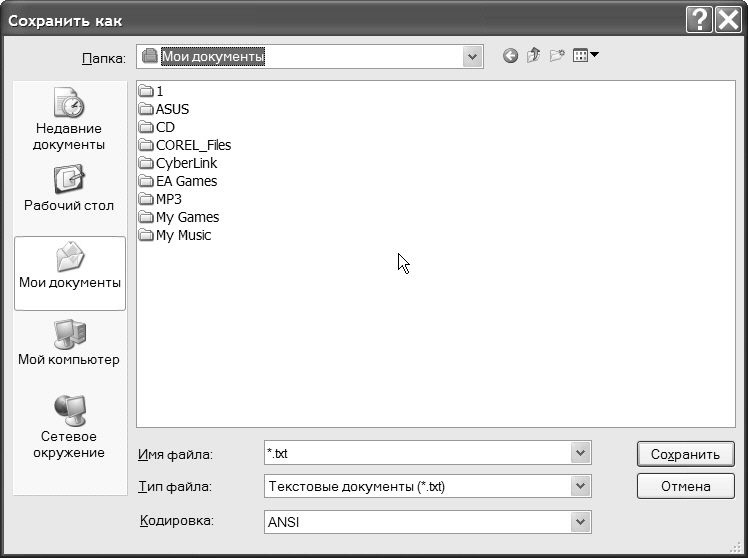748x558 pixels.
Task: Expand the Тип файла dropdown
Action: click(580, 486)
